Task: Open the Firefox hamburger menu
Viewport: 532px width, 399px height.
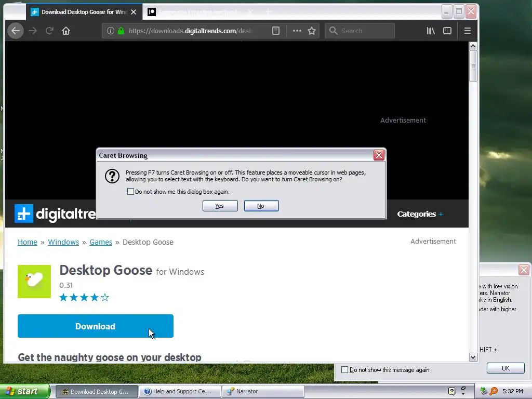Action: click(x=467, y=31)
